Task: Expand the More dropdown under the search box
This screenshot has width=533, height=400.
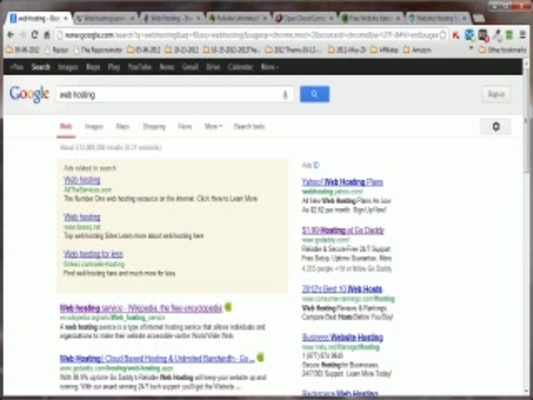Action: (213, 126)
